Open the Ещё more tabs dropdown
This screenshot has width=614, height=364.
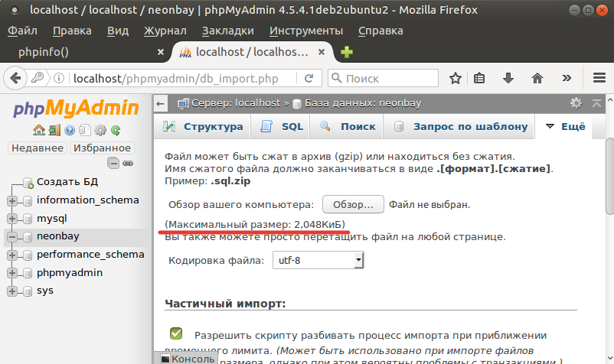[565, 127]
